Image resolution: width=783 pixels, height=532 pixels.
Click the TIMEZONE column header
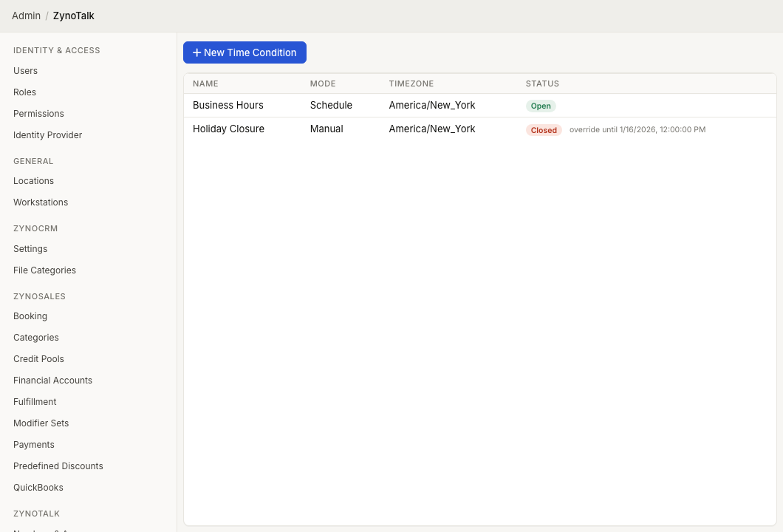tap(411, 84)
